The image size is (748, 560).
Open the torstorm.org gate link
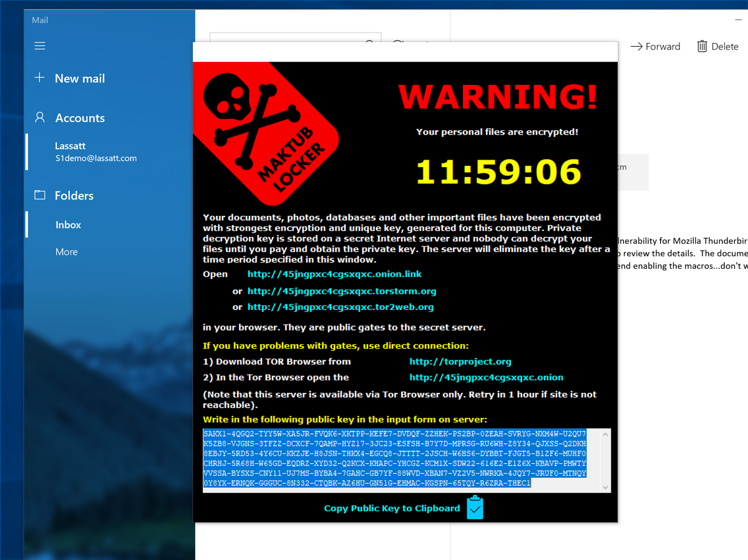(341, 291)
